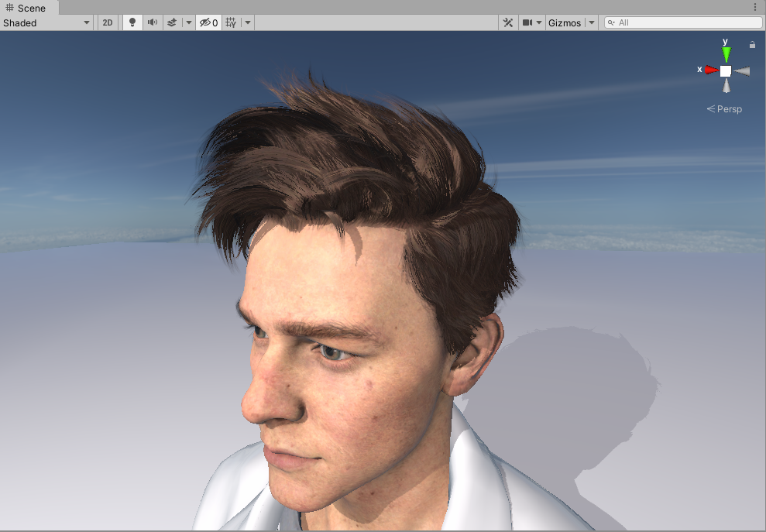Click the camera settings icon in the toolbar
The image size is (766, 532).
click(527, 22)
